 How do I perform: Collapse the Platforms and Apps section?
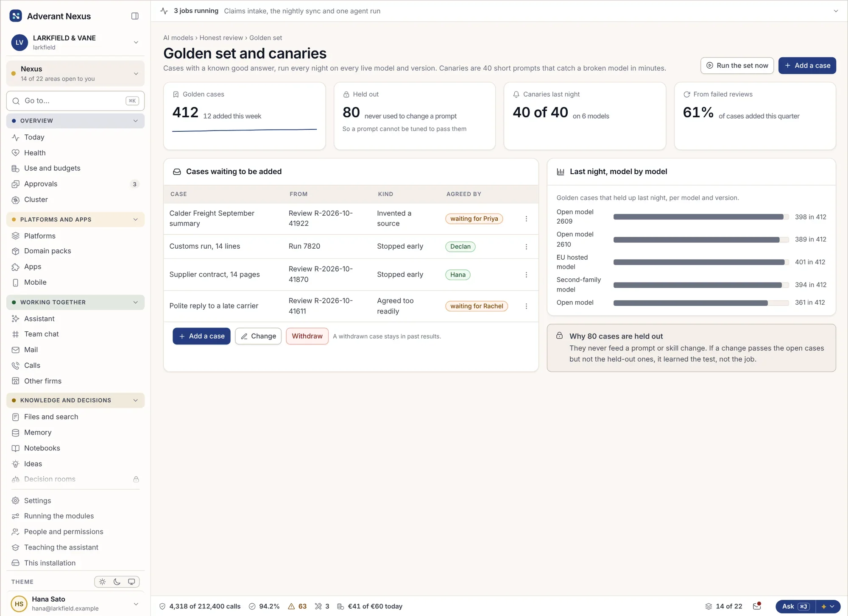click(75, 219)
